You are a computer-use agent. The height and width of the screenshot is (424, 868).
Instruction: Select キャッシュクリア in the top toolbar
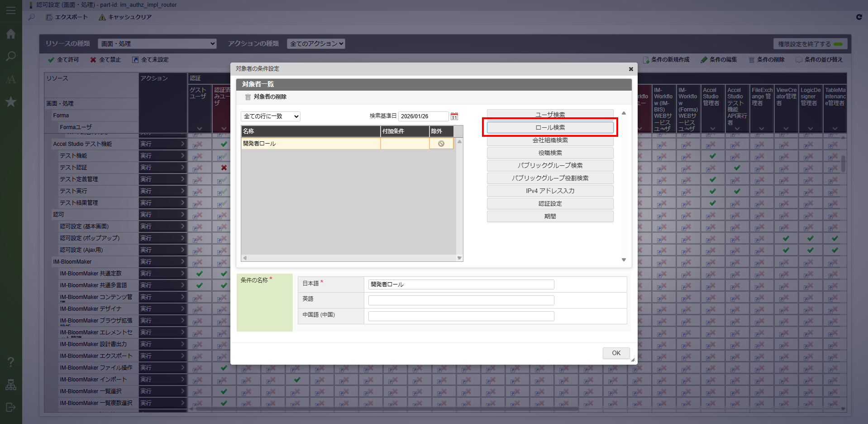coord(125,17)
